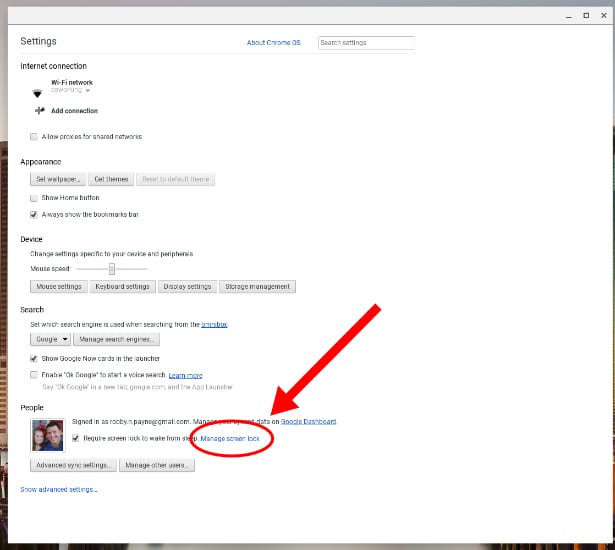Viewport: 615px width, 550px height.
Task: Open the Learn more link
Action: point(186,375)
